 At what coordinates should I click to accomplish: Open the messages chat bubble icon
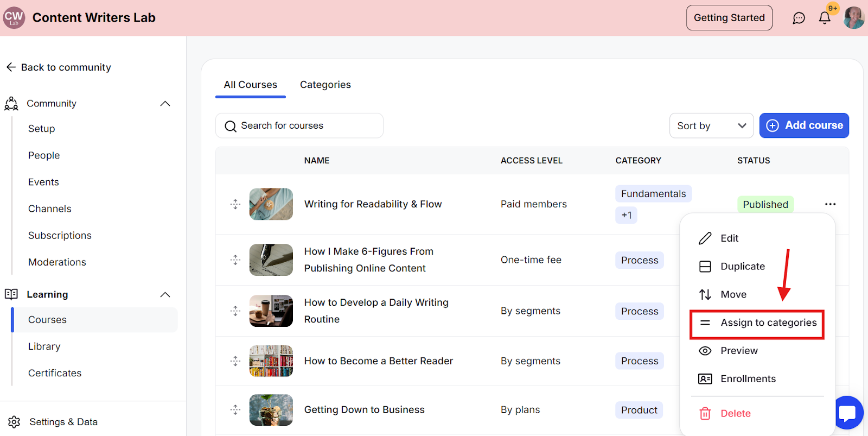point(799,18)
